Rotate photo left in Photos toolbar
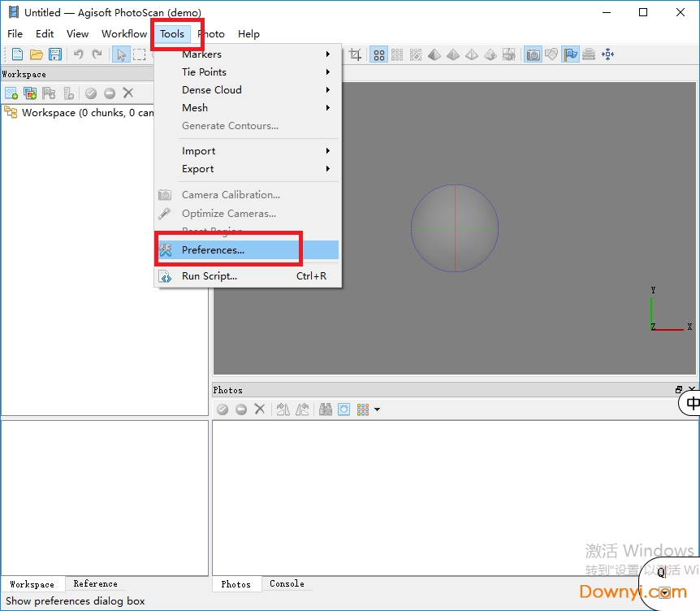Viewport: 700px width, 611px height. coord(283,409)
